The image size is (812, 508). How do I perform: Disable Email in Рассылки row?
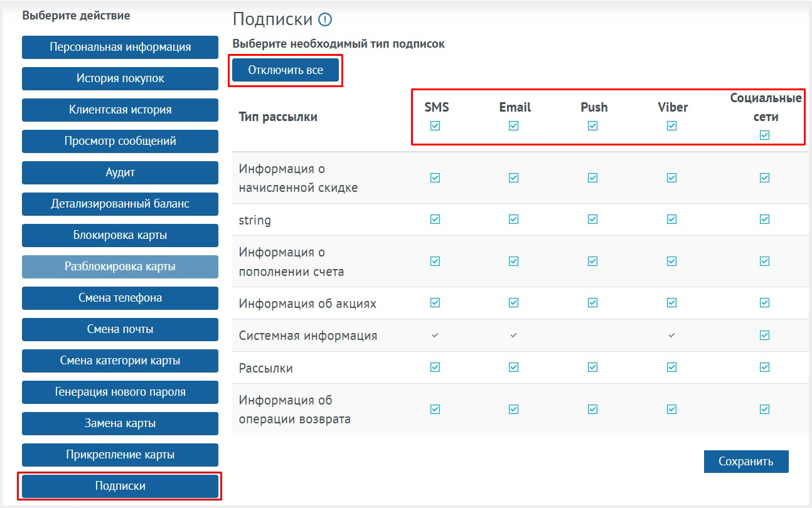click(x=514, y=367)
